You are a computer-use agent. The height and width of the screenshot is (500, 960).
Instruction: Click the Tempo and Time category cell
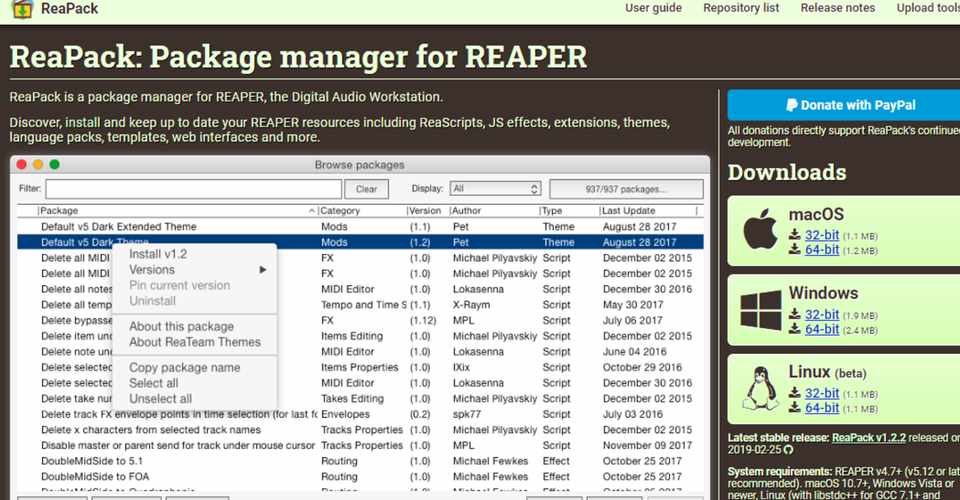[x=363, y=305]
